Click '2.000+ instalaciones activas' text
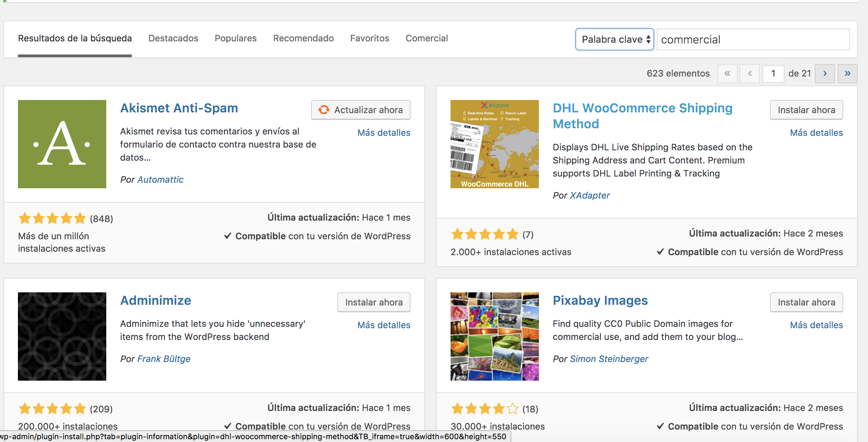 tap(511, 252)
